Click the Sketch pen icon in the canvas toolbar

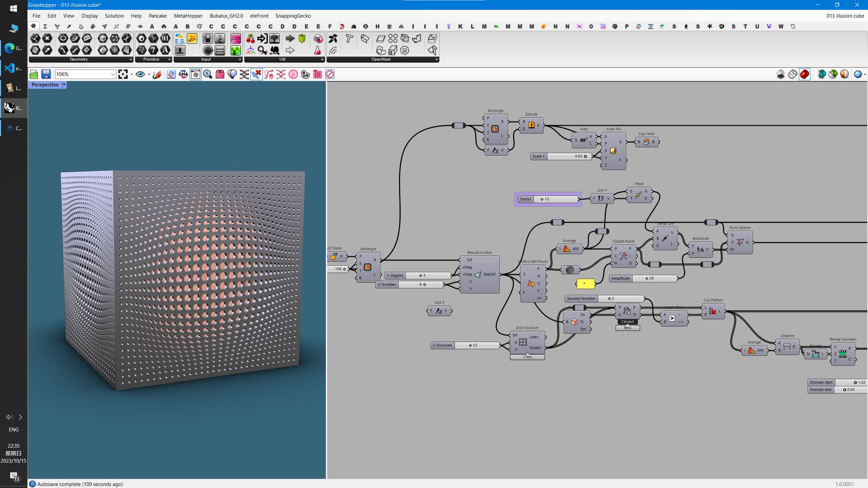tap(157, 74)
